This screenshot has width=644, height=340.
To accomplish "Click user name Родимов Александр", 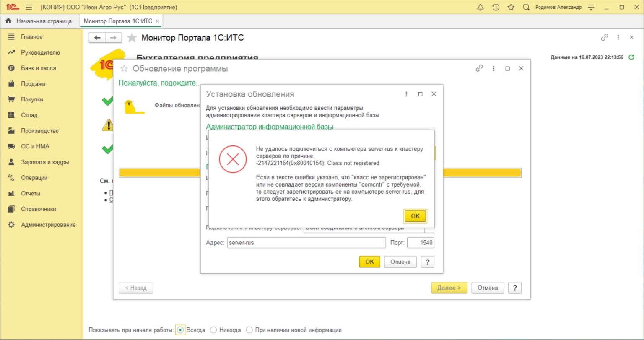I will coord(558,7).
